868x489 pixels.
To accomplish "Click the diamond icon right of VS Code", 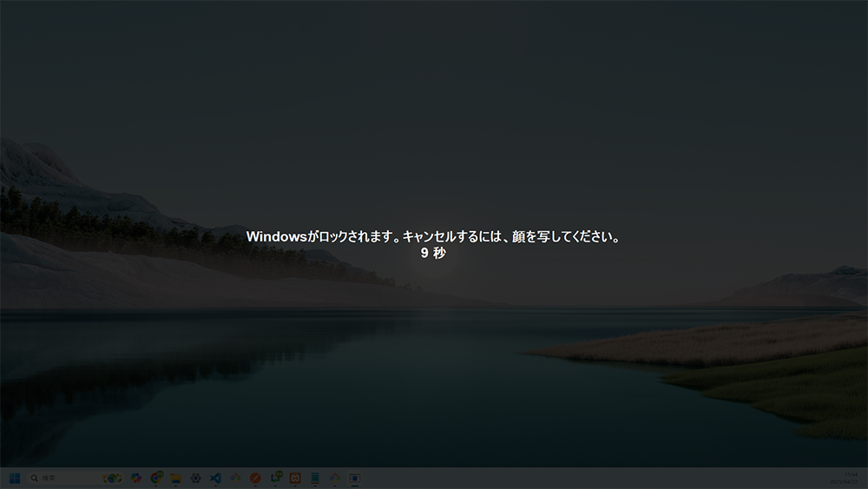I will [x=236, y=478].
